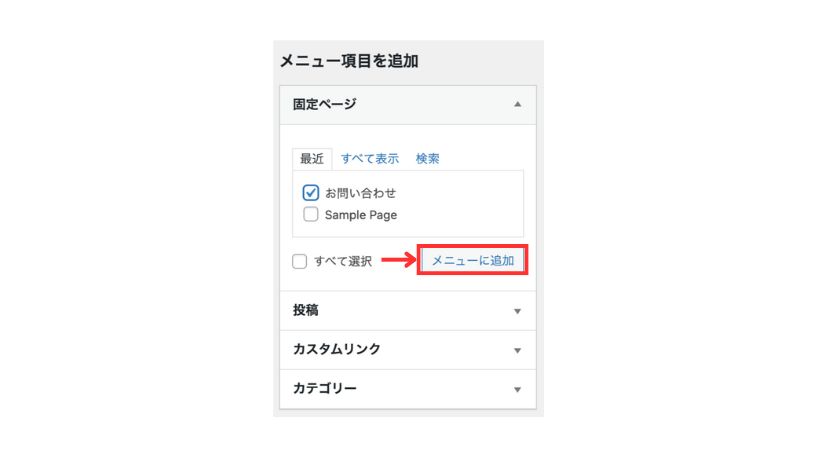Image resolution: width=817 pixels, height=457 pixels.
Task: Click empty space inside the page list box
Action: tap(461, 208)
